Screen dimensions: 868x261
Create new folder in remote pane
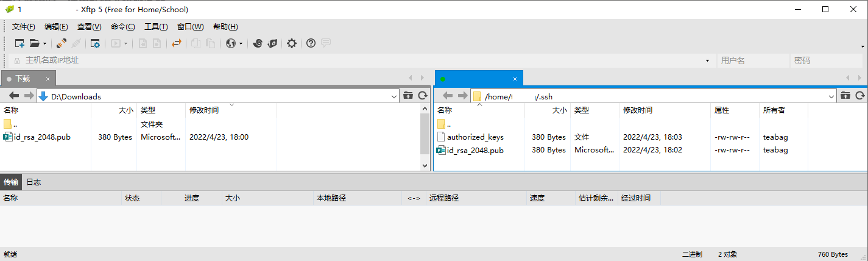(x=845, y=96)
